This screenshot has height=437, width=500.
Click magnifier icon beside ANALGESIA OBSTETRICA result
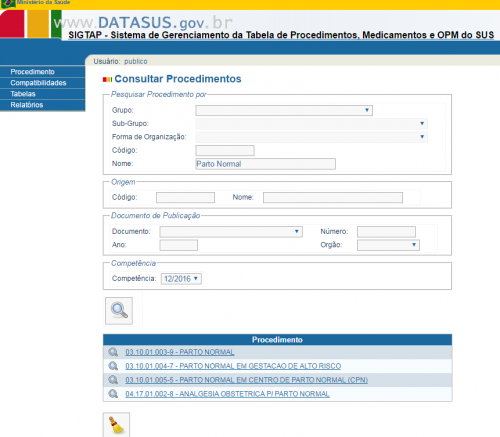tap(113, 394)
